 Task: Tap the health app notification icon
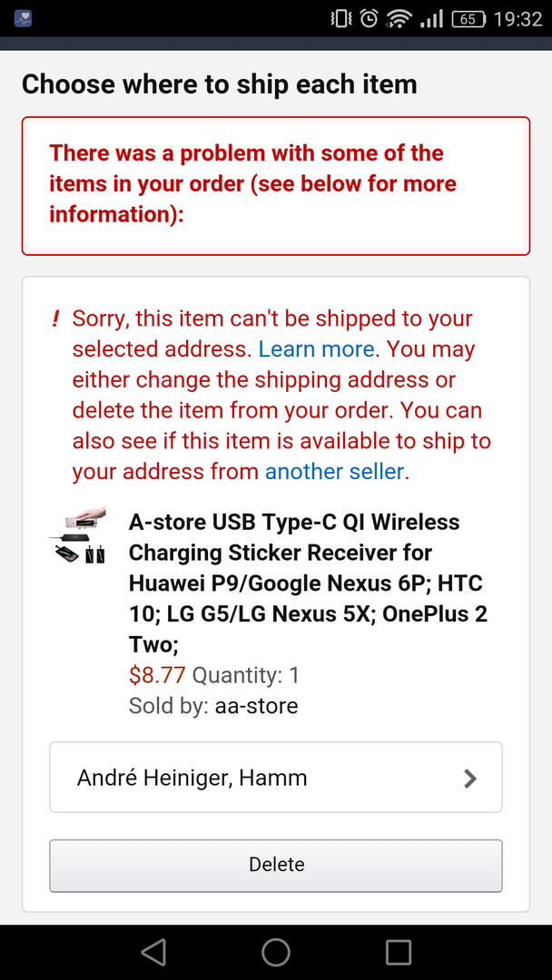(23, 18)
